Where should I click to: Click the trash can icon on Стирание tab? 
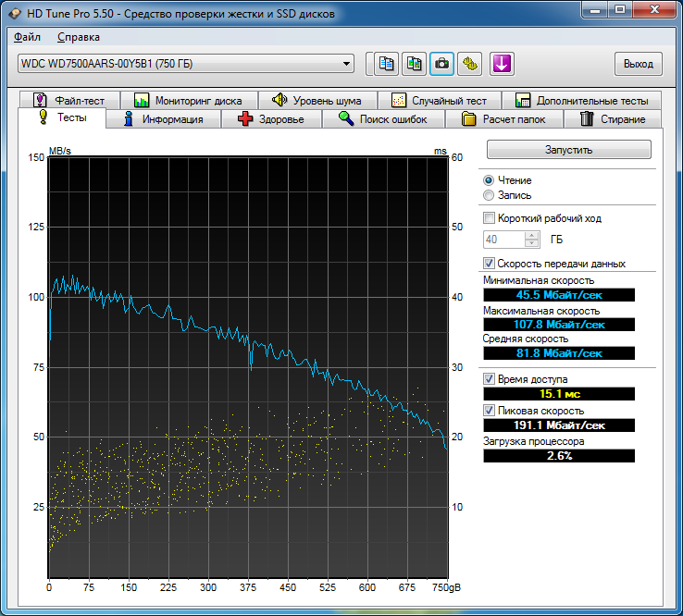pyautogui.click(x=587, y=118)
